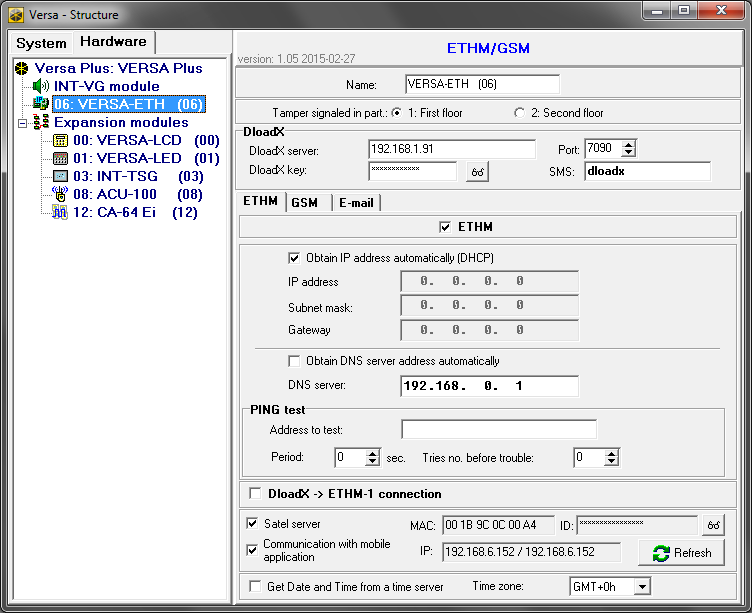The image size is (752, 613).
Task: Open the ETHM tab
Action: (261, 201)
